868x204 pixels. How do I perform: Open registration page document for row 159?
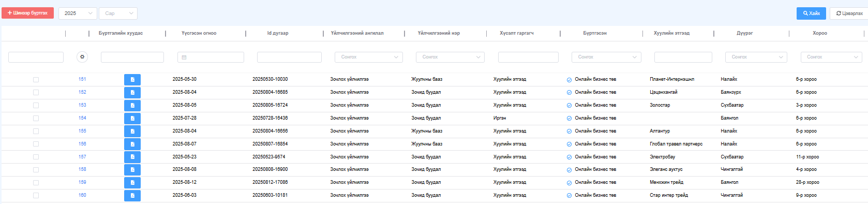click(132, 183)
